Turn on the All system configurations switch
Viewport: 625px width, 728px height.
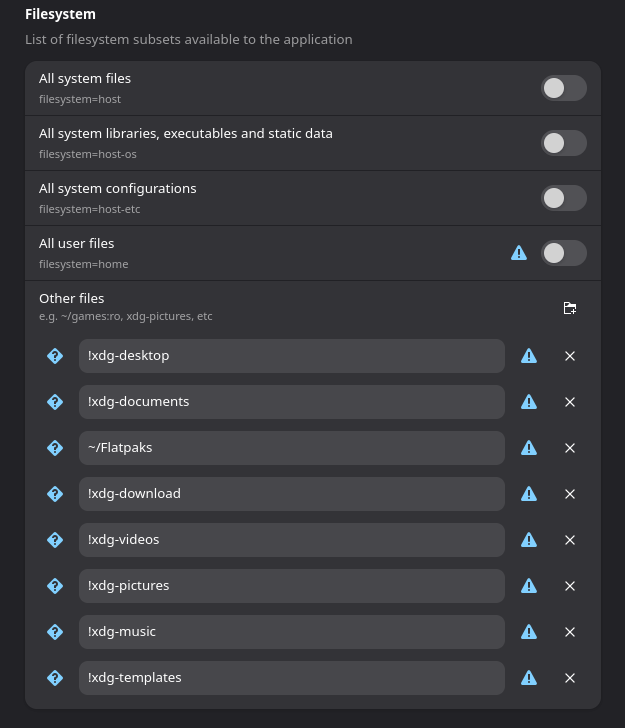click(x=564, y=198)
